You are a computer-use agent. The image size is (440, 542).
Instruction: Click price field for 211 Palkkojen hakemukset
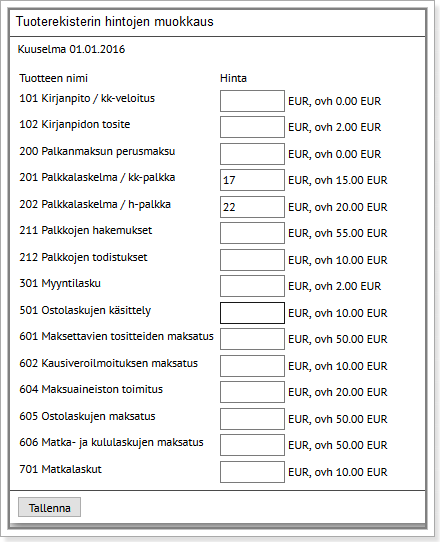click(252, 233)
